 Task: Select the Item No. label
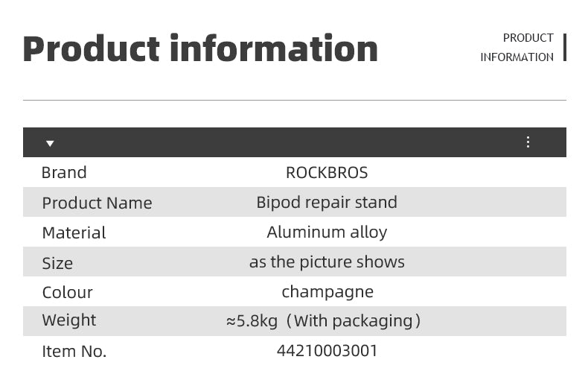(74, 352)
